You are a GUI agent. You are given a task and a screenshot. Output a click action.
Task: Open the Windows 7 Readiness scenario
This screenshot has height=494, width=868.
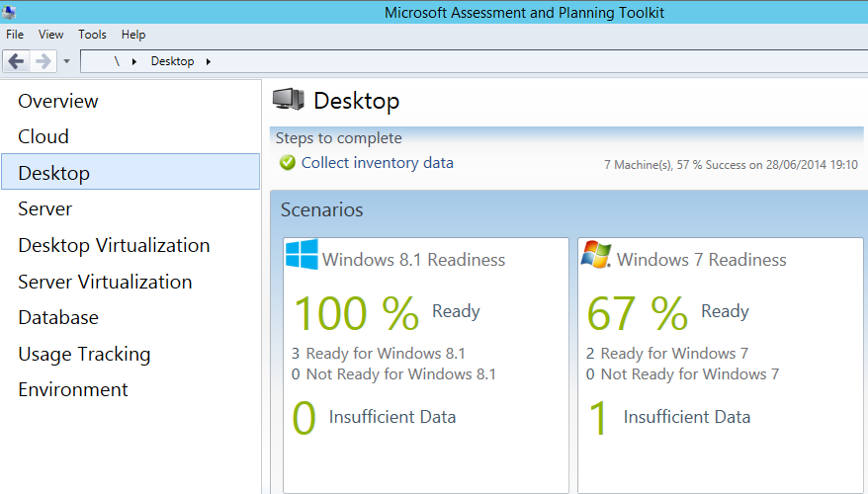pyautogui.click(x=701, y=260)
